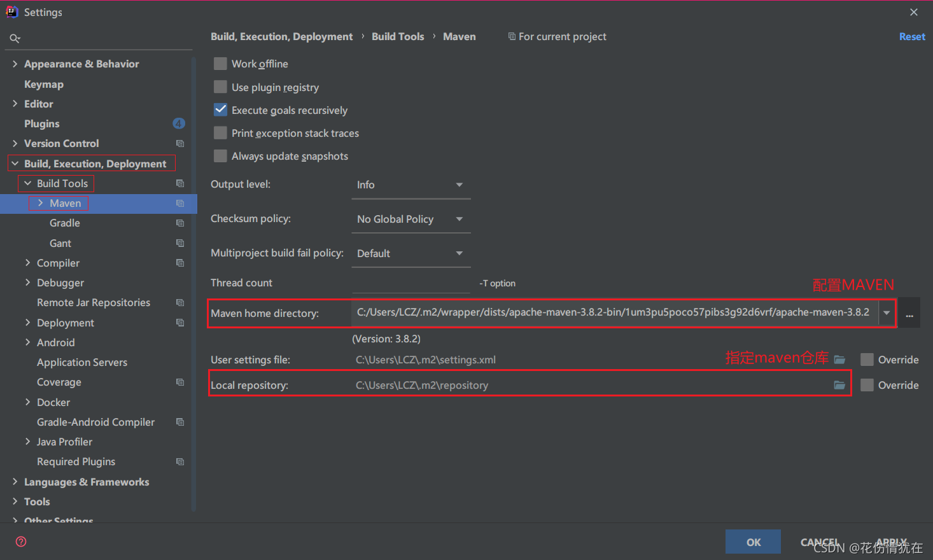Click project-level icon beside Version Control
This screenshot has width=933, height=560.
tap(180, 144)
